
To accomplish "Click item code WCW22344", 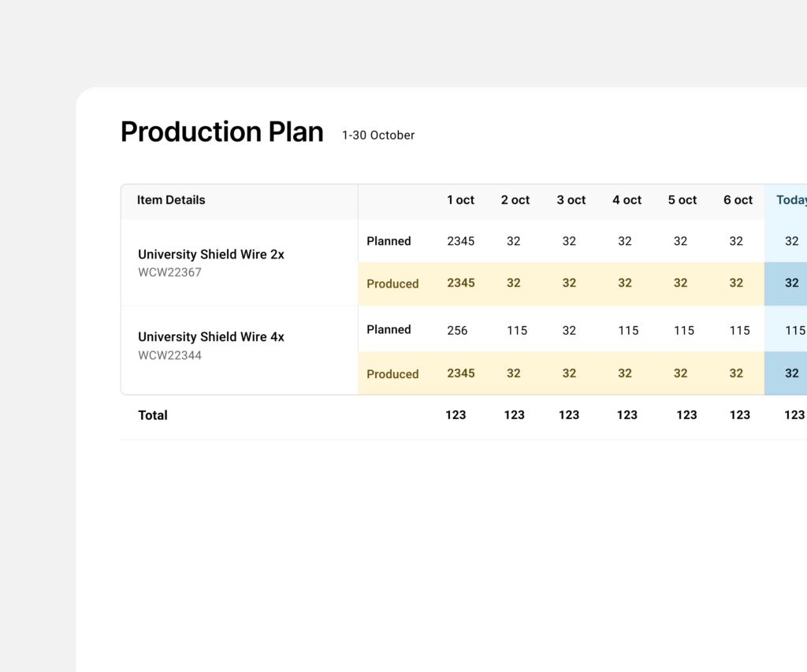I will tap(170, 355).
